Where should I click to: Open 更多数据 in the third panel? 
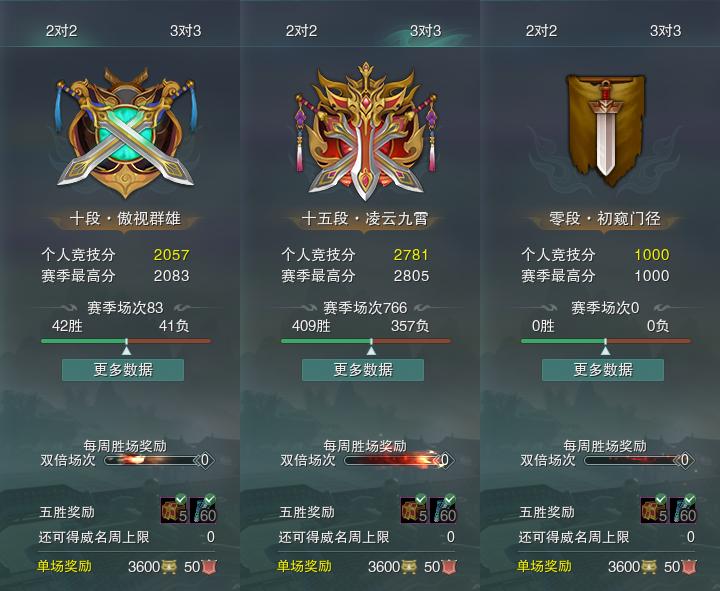(603, 370)
